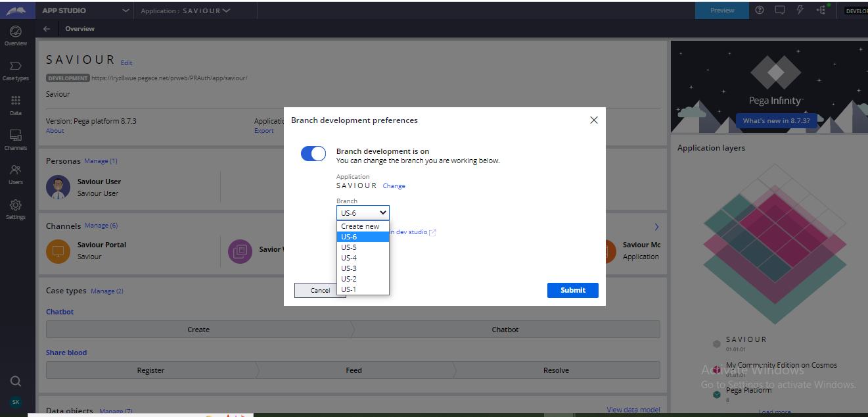Click the Cancel button
The width and height of the screenshot is (868, 417).
click(320, 290)
